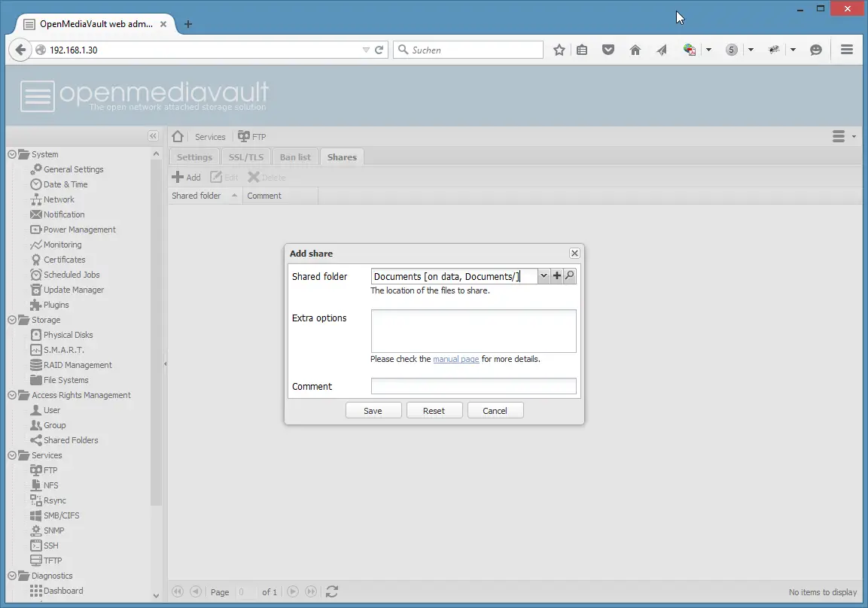Open FTP service in sidebar

(50, 470)
